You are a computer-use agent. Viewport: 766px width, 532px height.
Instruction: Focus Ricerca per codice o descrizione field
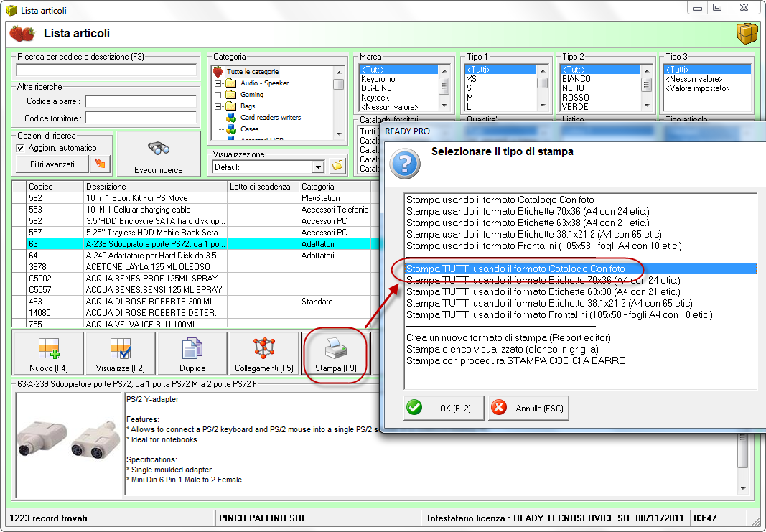pos(106,70)
